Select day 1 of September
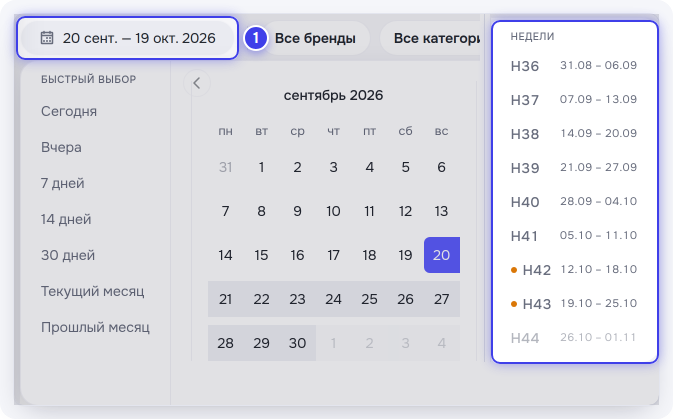 [261, 167]
